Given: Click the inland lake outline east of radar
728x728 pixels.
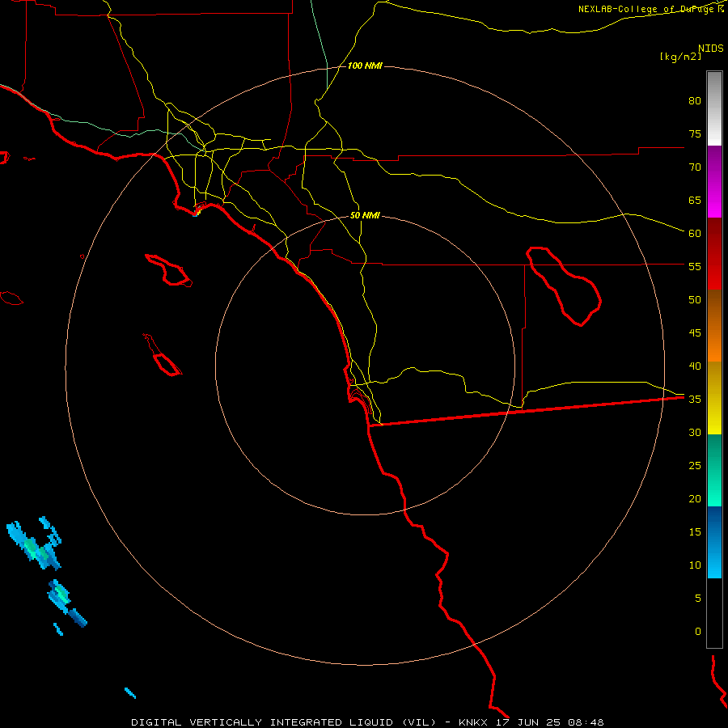Looking at the screenshot, I should (564, 286).
